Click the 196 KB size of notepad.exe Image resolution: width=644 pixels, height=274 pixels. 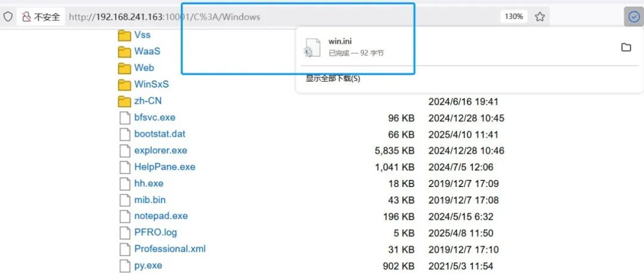pyautogui.click(x=398, y=216)
